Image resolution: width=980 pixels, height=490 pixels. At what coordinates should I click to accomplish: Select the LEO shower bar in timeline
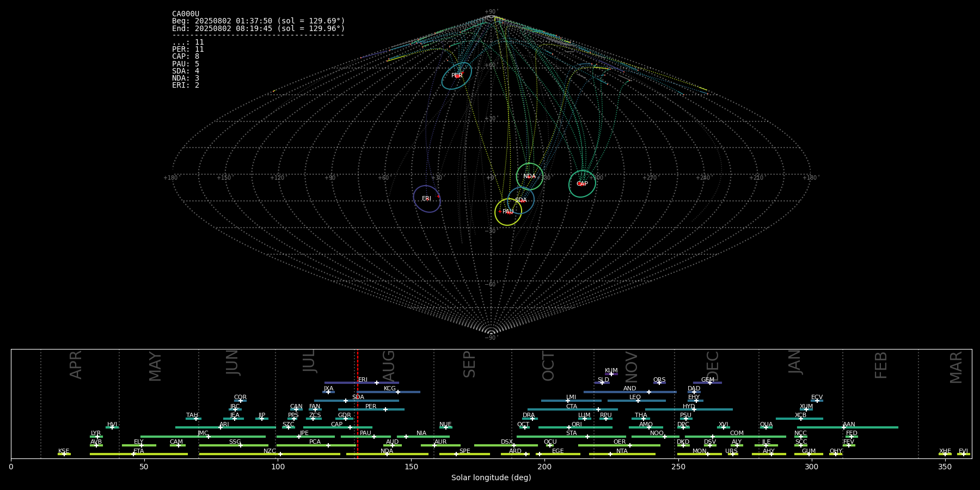pos(636,401)
